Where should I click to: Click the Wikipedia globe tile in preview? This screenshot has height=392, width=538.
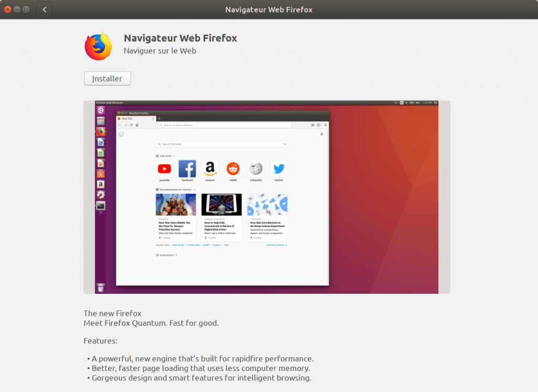256,169
